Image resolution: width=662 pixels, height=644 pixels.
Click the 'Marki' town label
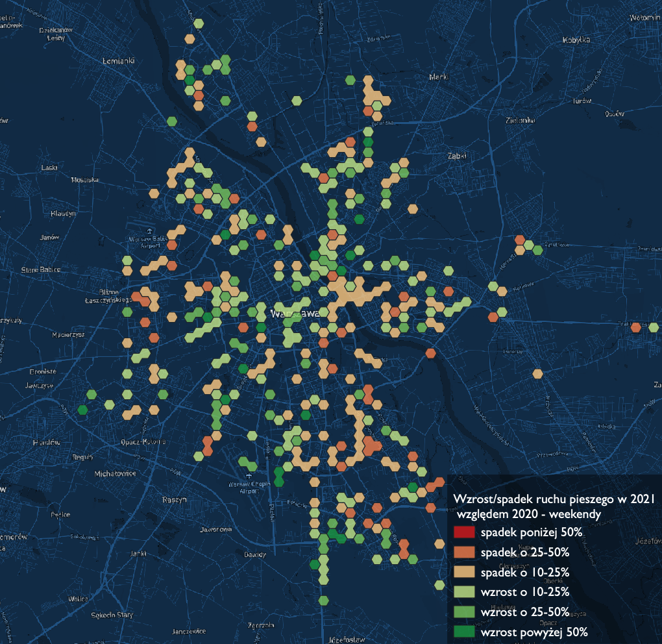[x=439, y=77]
